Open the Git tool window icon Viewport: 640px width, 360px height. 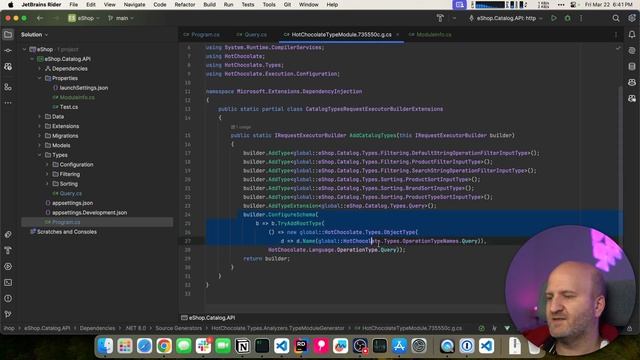click(8, 314)
